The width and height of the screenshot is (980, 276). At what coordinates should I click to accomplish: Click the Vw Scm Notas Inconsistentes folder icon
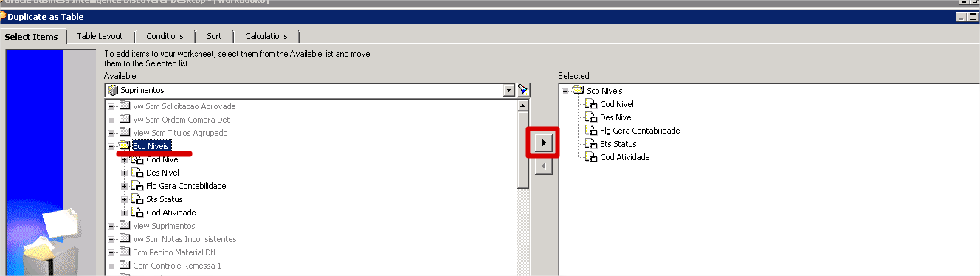(x=124, y=239)
